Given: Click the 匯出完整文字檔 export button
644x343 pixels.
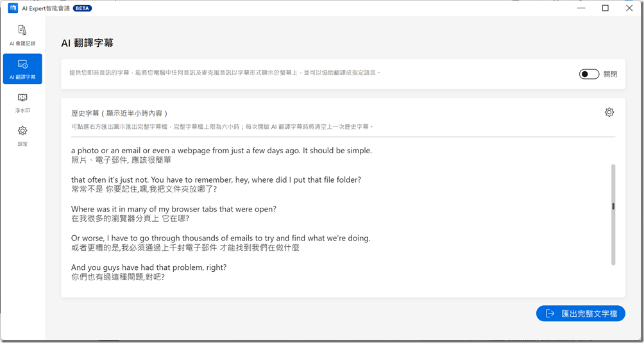Looking at the screenshot, I should click(580, 314).
